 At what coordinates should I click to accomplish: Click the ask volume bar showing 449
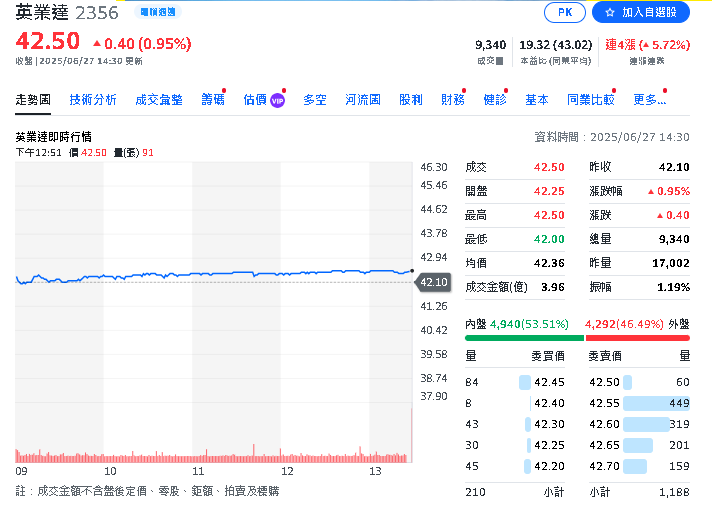point(656,403)
